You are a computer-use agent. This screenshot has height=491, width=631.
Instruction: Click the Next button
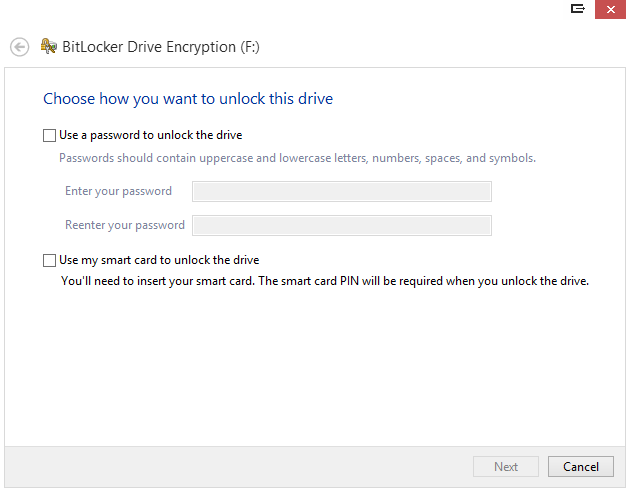(x=506, y=466)
